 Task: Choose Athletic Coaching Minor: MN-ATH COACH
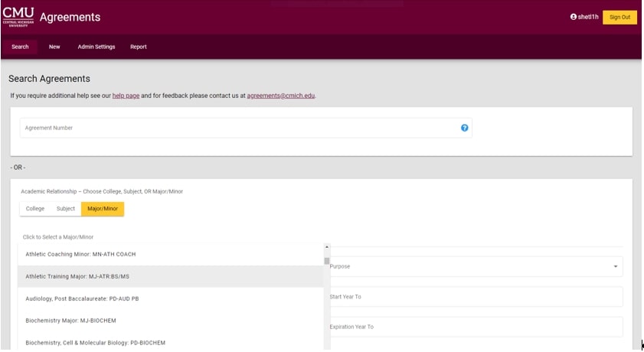click(171, 254)
